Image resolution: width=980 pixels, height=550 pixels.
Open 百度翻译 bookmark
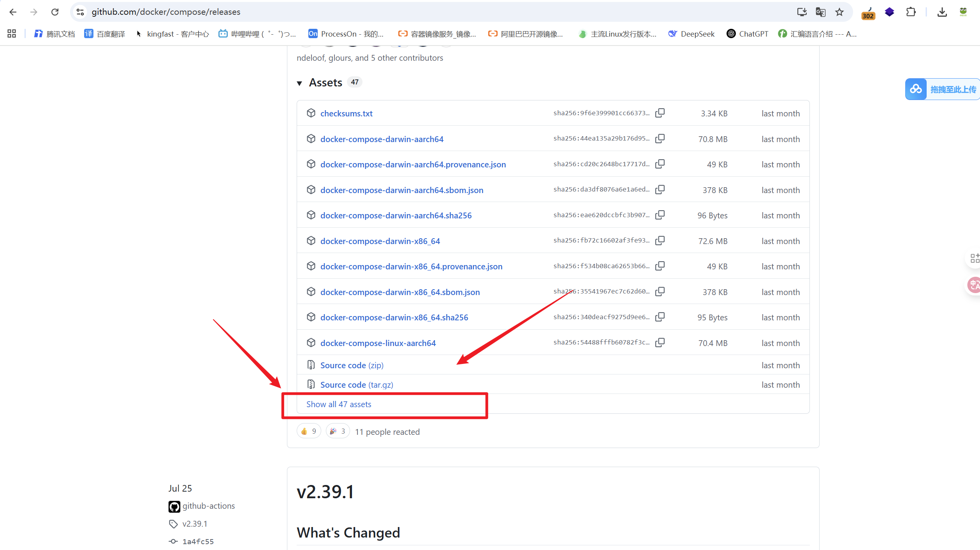coord(105,34)
